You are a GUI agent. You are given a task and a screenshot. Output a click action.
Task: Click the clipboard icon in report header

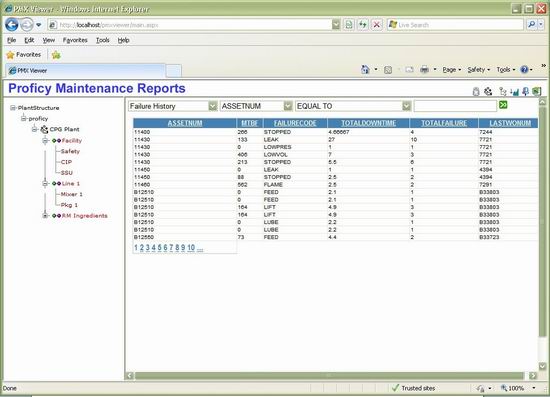coord(476,92)
